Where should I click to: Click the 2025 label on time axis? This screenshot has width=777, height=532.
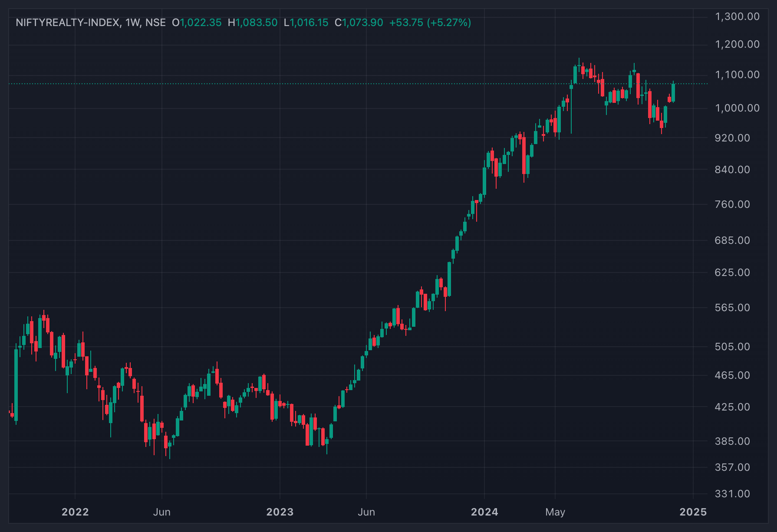693,512
